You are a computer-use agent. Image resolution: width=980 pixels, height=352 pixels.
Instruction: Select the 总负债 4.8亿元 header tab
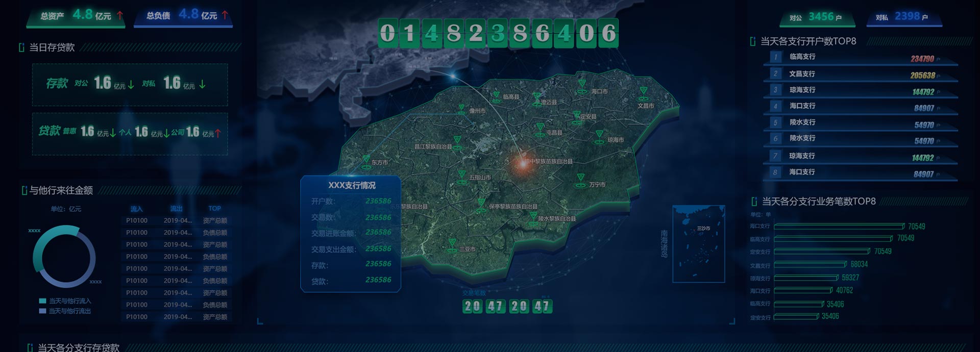182,16
